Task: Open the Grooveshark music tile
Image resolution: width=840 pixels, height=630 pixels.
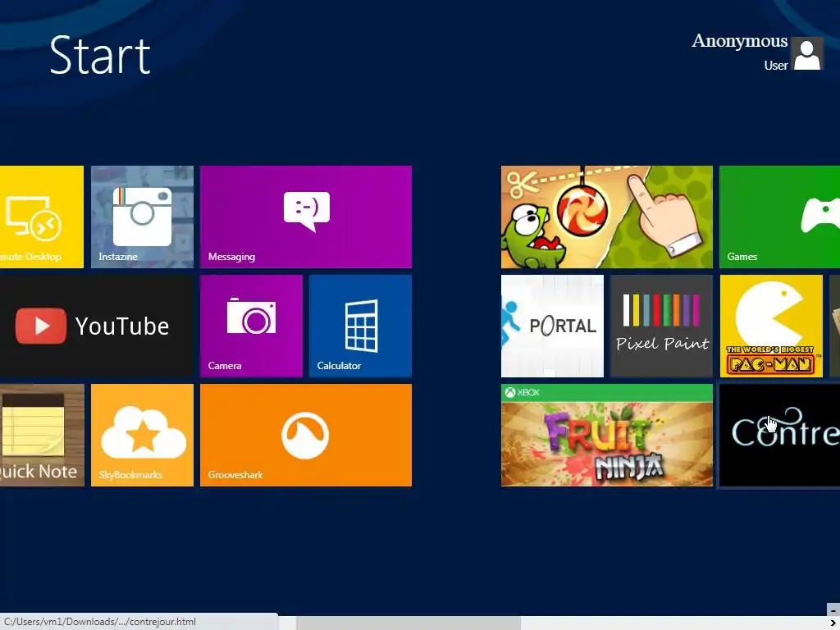Action: (x=306, y=435)
